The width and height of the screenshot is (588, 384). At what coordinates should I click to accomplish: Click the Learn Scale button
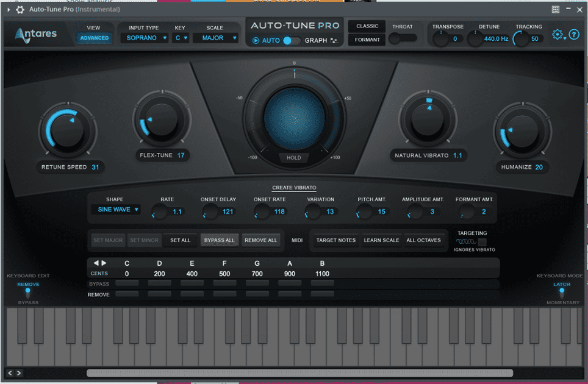coord(381,240)
